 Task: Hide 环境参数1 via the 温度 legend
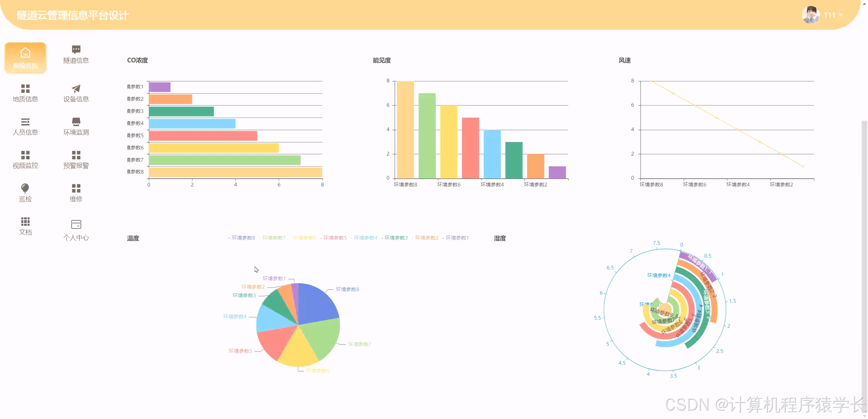click(x=456, y=238)
